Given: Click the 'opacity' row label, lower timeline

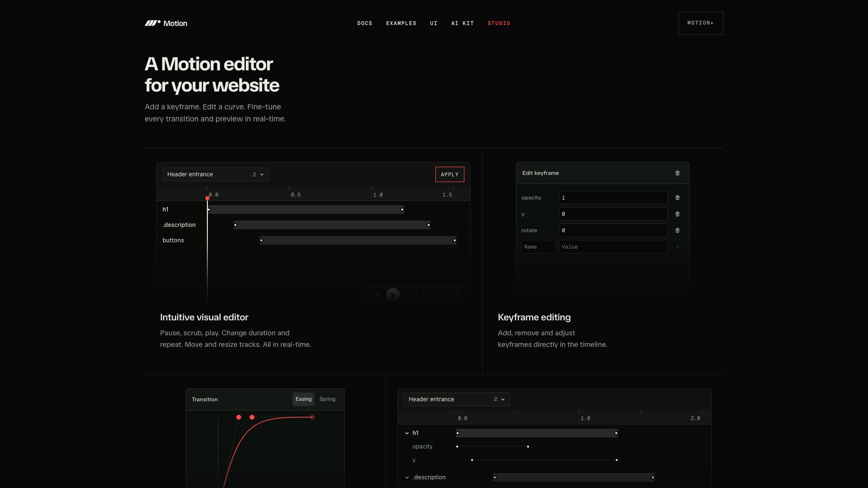Looking at the screenshot, I should [422, 447].
